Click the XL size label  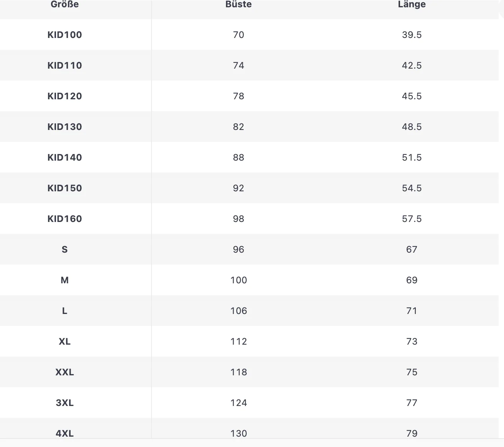pos(64,341)
